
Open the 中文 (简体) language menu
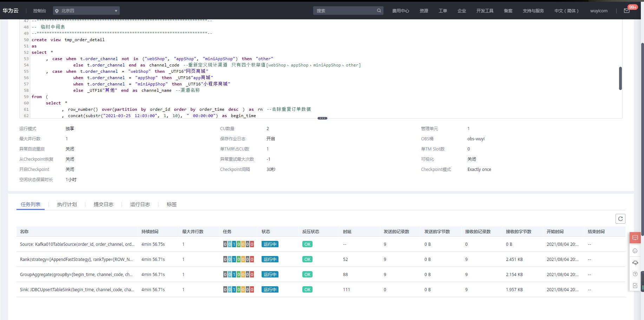[566, 11]
